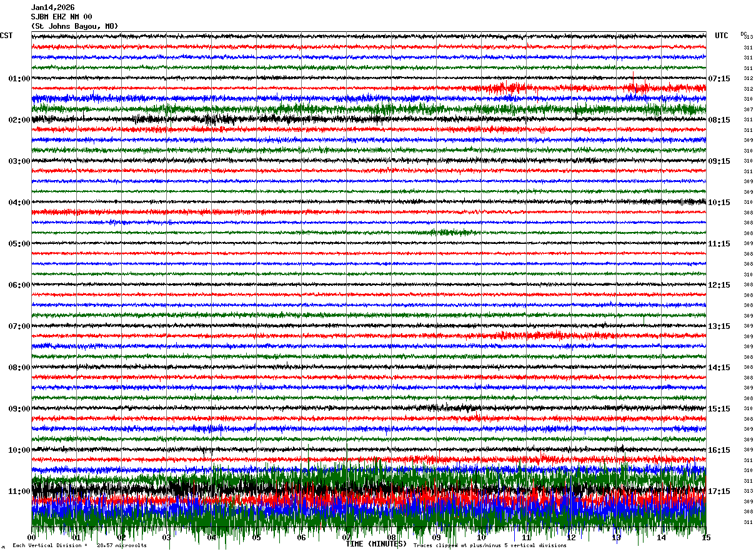Pick minute tick 15 on time axis
Screen dimensions: 756x554
pyautogui.click(x=706, y=538)
